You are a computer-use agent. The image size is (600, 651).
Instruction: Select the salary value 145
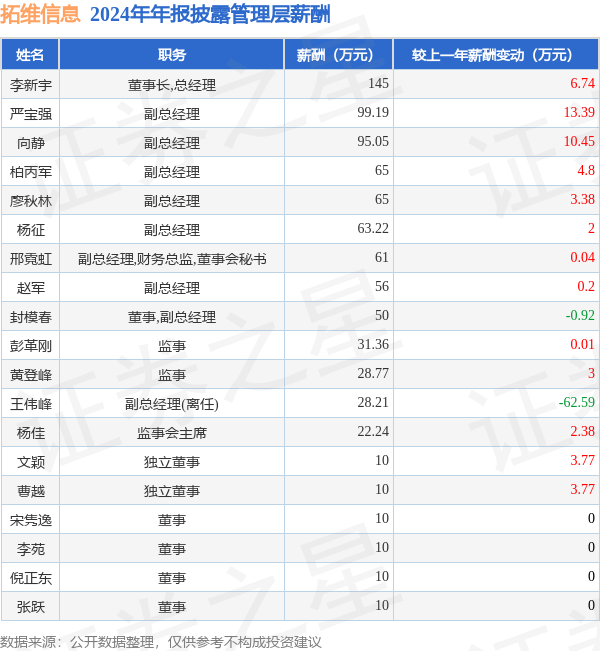pyautogui.click(x=378, y=83)
